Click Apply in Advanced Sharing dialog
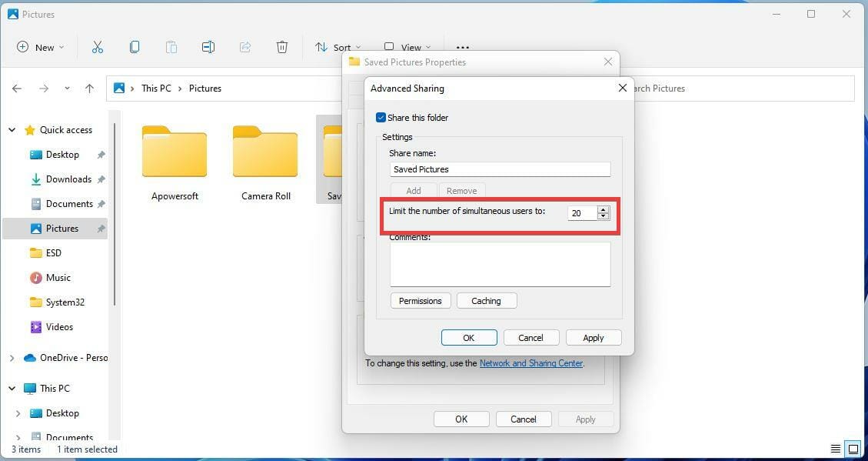The width and height of the screenshot is (868, 461). (x=594, y=337)
